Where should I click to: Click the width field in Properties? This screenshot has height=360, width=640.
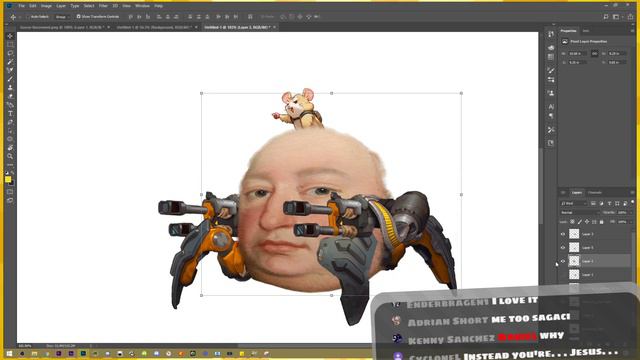tap(578, 53)
